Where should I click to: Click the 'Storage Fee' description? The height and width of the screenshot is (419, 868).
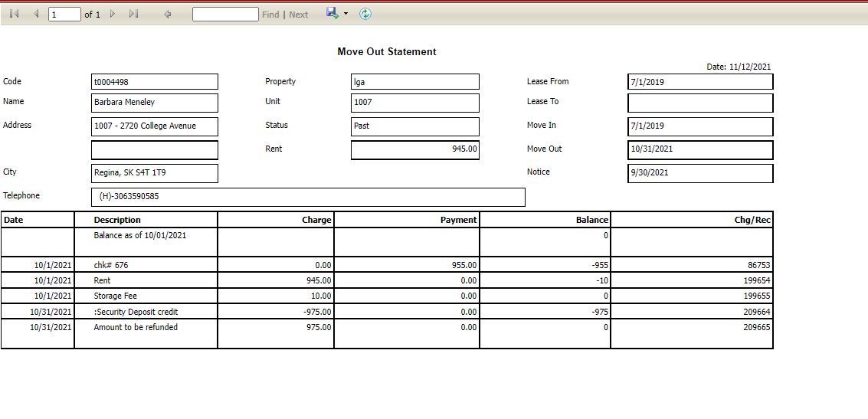coord(115,296)
